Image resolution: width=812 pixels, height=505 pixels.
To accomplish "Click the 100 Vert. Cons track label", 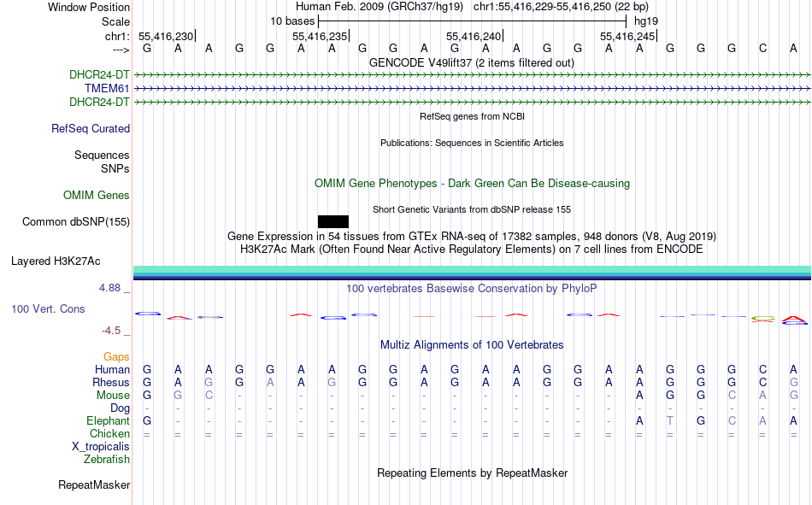I will (48, 308).
